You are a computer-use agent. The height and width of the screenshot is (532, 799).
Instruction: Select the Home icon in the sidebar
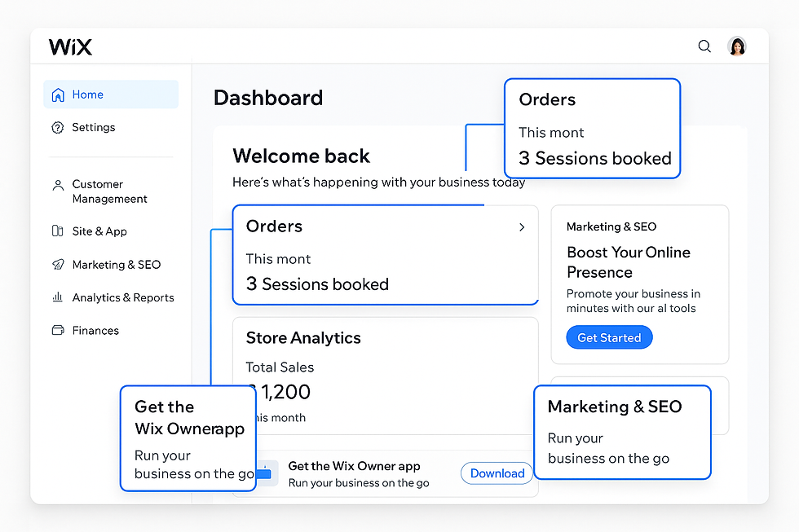[58, 95]
